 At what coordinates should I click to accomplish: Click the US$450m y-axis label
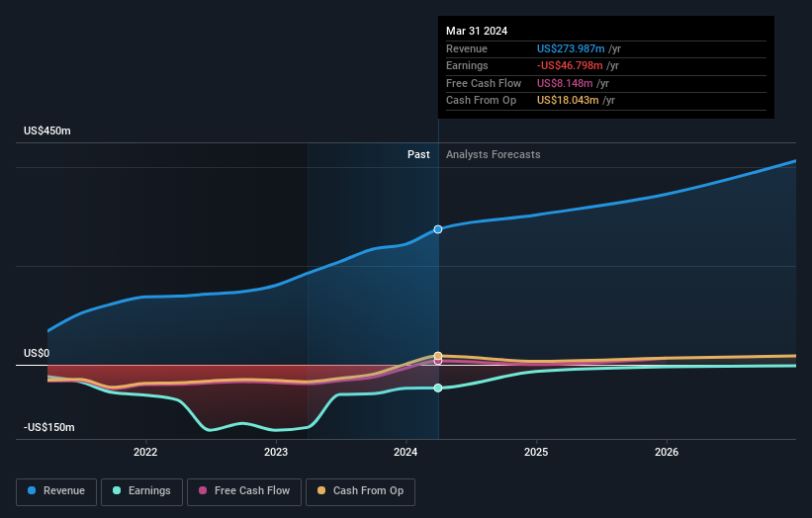(x=47, y=130)
